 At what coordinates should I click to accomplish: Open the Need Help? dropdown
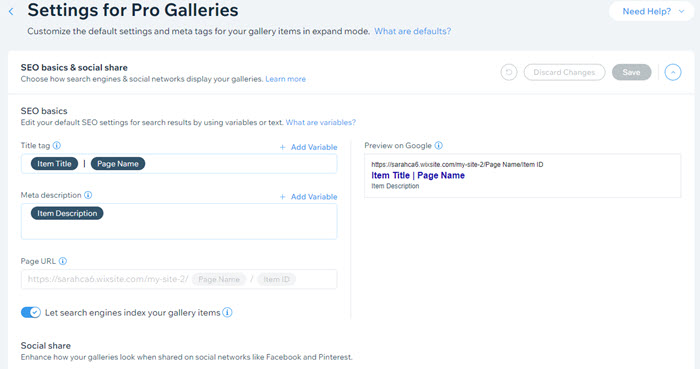[653, 12]
